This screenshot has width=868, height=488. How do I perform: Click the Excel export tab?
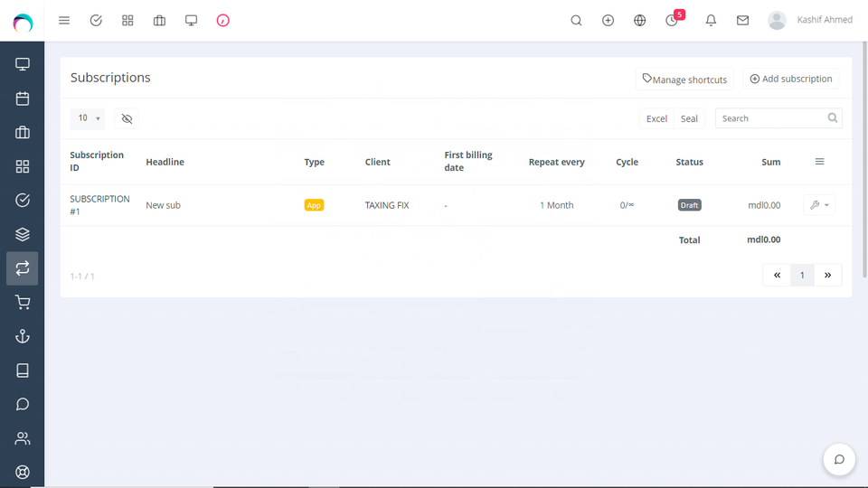[x=656, y=118]
